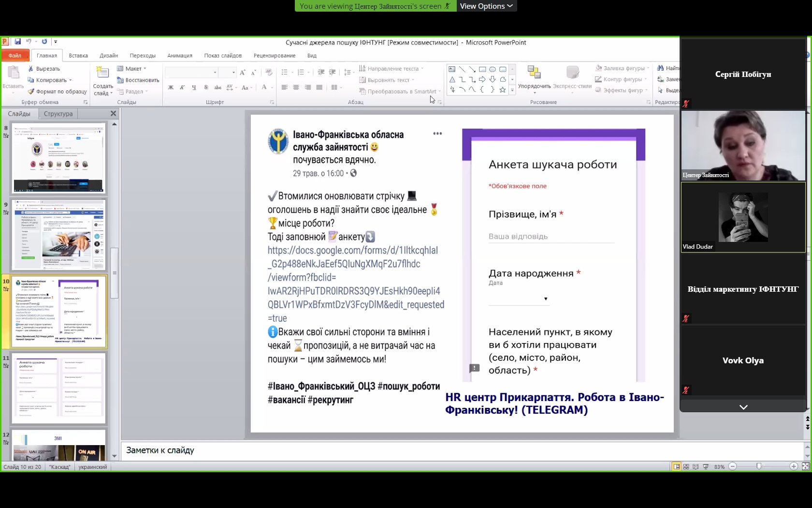Click the Восстановить button
This screenshot has height=508, width=812.
(138, 80)
